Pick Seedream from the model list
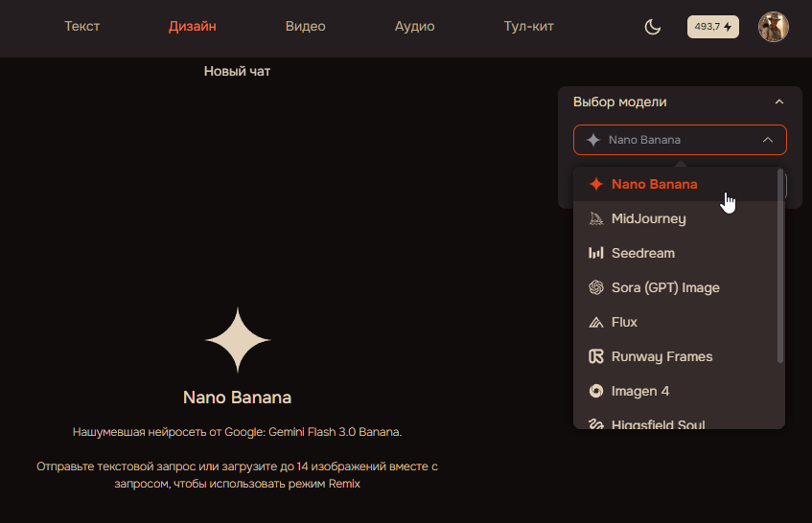This screenshot has height=523, width=812. tap(675, 253)
